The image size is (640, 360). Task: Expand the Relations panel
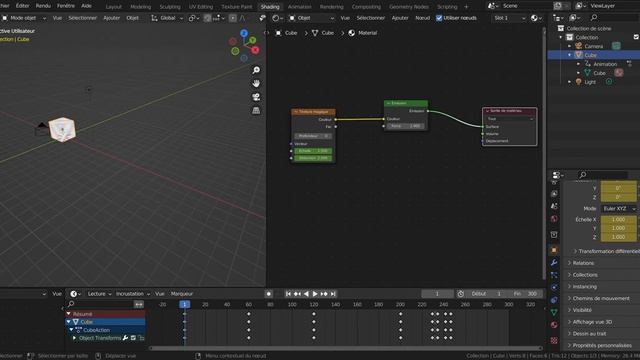[583, 263]
